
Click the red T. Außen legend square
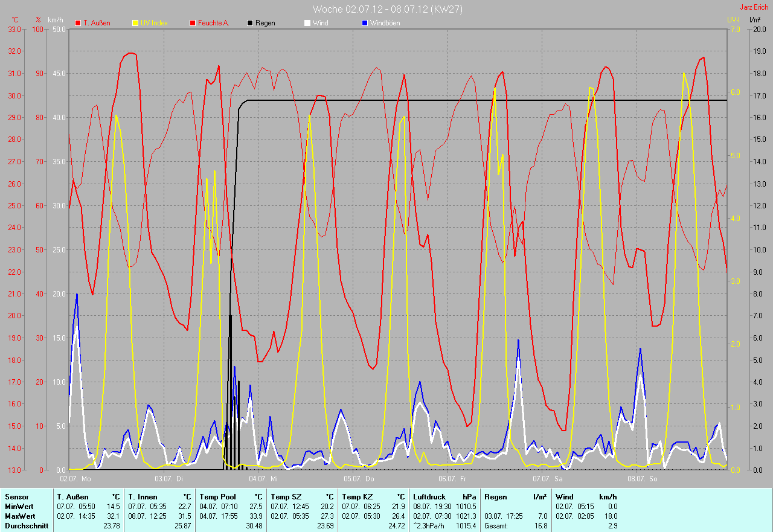pos(78,23)
